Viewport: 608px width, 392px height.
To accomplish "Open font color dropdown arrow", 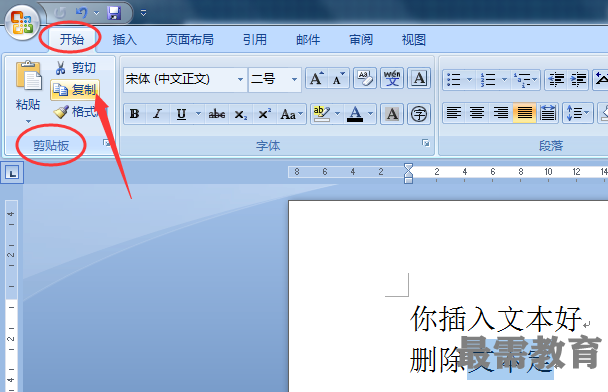I will tap(371, 114).
